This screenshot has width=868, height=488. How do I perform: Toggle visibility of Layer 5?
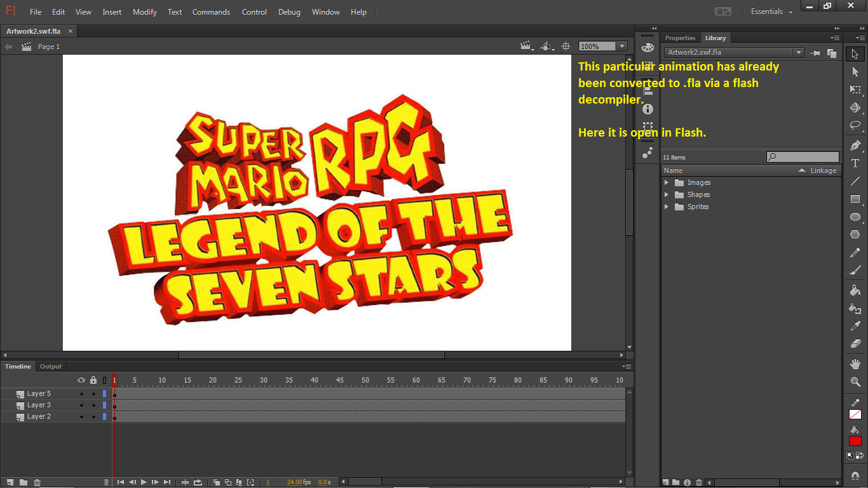pyautogui.click(x=81, y=394)
